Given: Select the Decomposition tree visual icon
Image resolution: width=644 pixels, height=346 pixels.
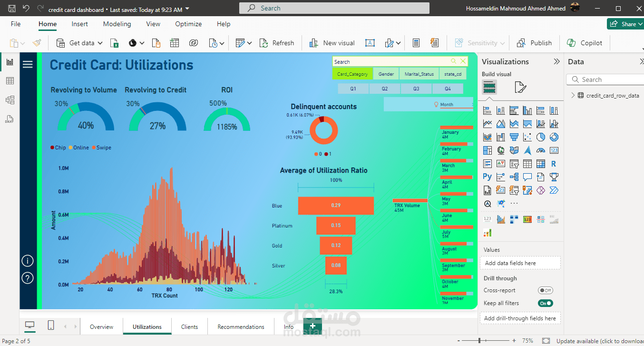Looking at the screenshot, I should point(514,177).
